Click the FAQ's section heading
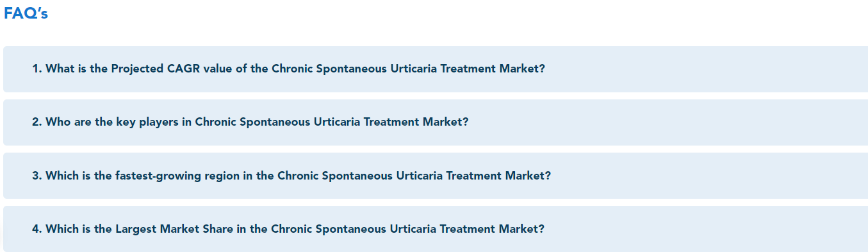 (26, 13)
